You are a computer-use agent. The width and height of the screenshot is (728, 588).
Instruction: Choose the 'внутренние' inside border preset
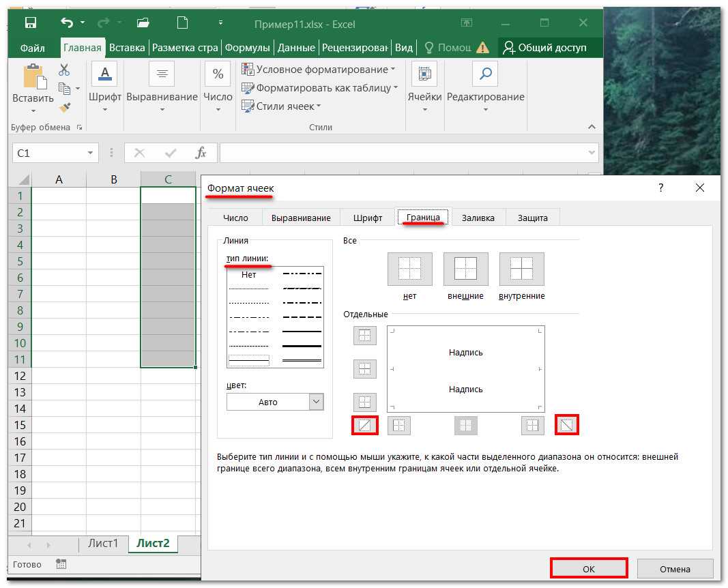coord(521,269)
